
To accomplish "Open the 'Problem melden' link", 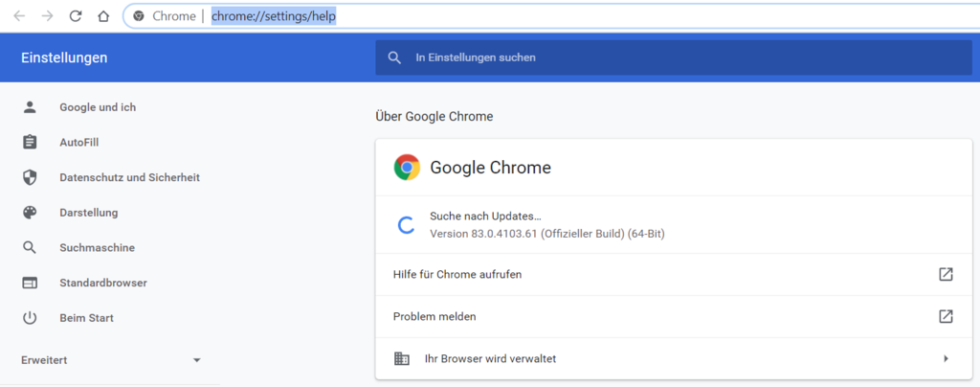I will pos(674,316).
